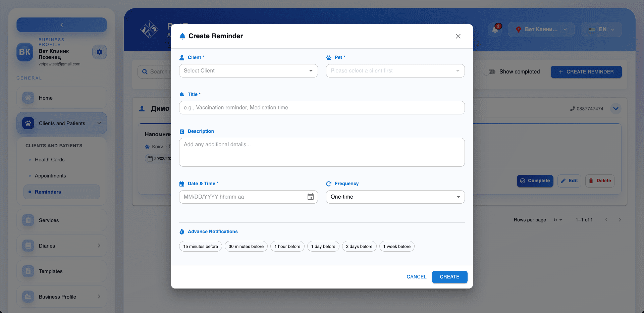Click the Delete reminder button
The height and width of the screenshot is (313, 644).
(x=600, y=181)
